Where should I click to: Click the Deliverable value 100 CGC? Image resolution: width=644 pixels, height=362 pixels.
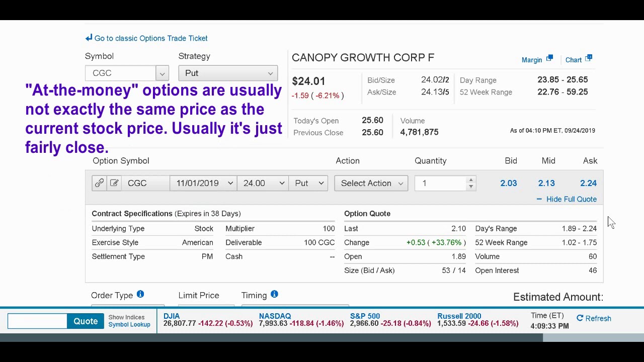click(x=319, y=242)
